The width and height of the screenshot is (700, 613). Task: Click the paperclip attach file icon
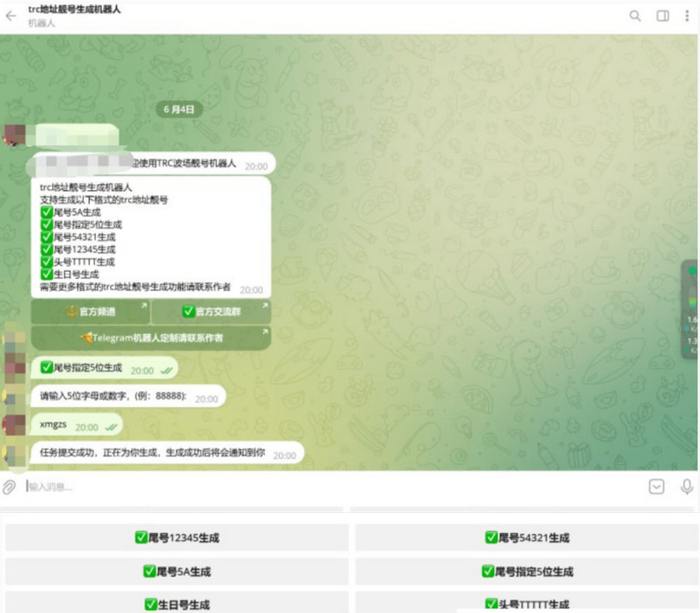coord(10,486)
